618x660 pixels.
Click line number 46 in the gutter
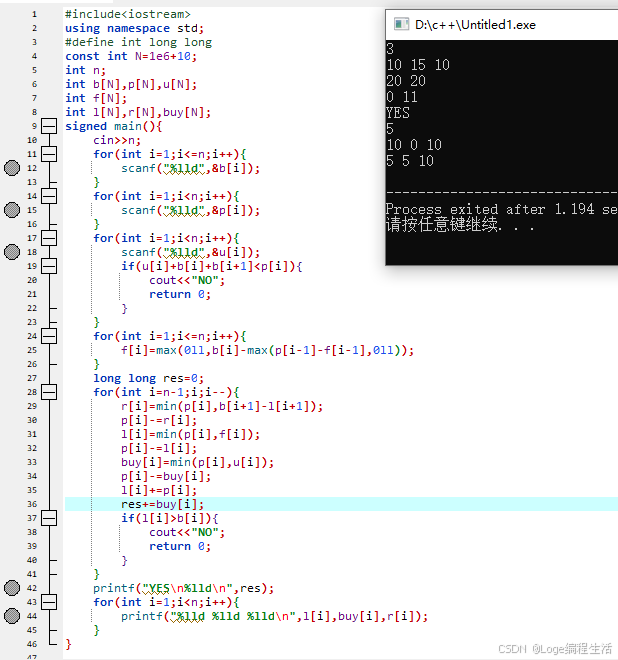32,644
